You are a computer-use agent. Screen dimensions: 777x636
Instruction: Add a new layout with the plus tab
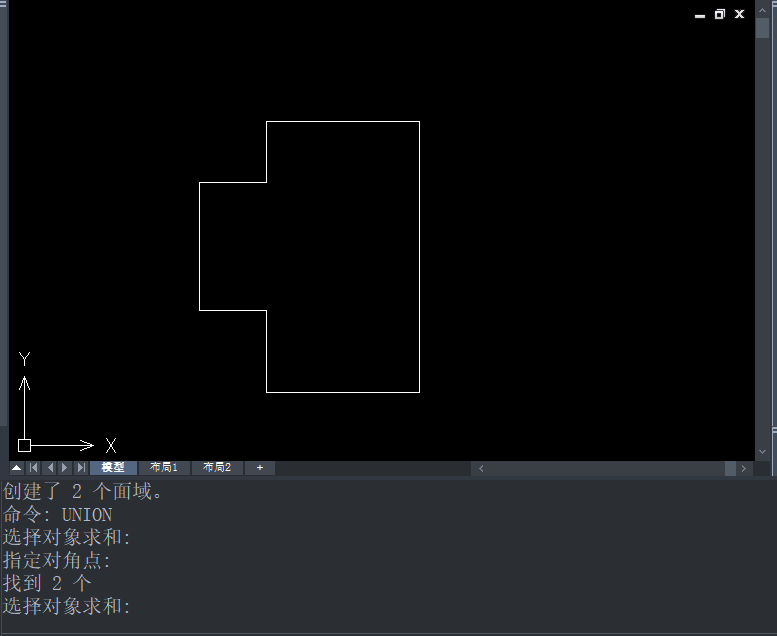pos(260,467)
